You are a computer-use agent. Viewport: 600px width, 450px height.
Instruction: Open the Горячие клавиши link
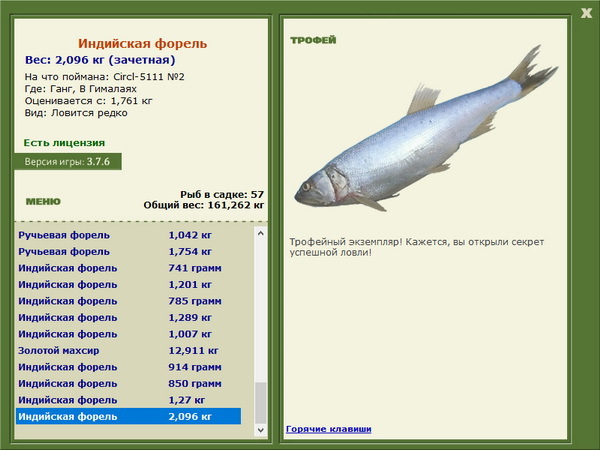(328, 429)
